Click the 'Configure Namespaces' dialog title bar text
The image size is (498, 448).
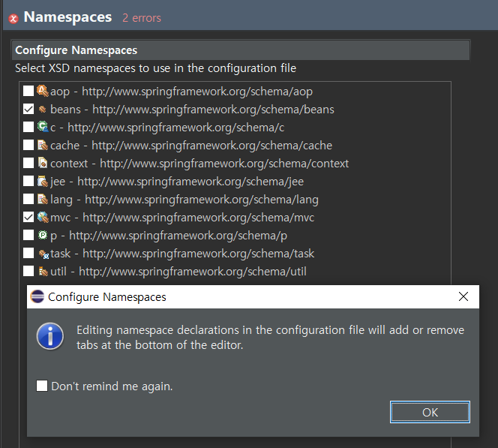click(107, 296)
